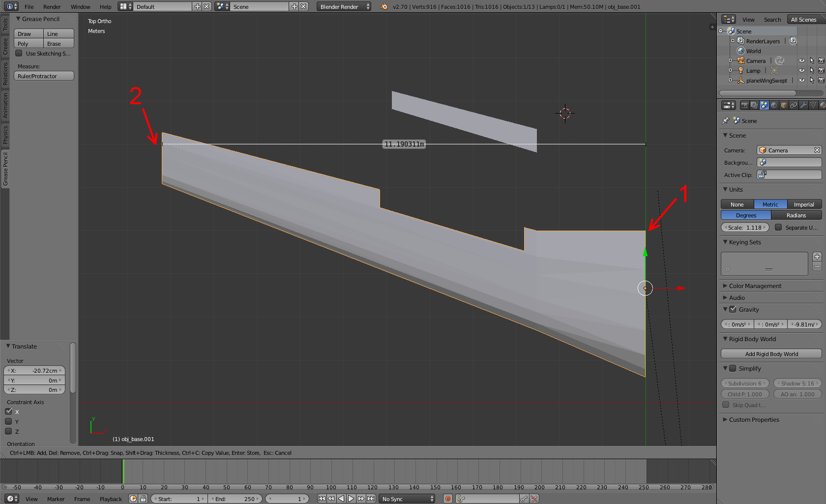Image resolution: width=826 pixels, height=504 pixels.
Task: Hide the Camera object via its eye icon
Action: [x=802, y=61]
